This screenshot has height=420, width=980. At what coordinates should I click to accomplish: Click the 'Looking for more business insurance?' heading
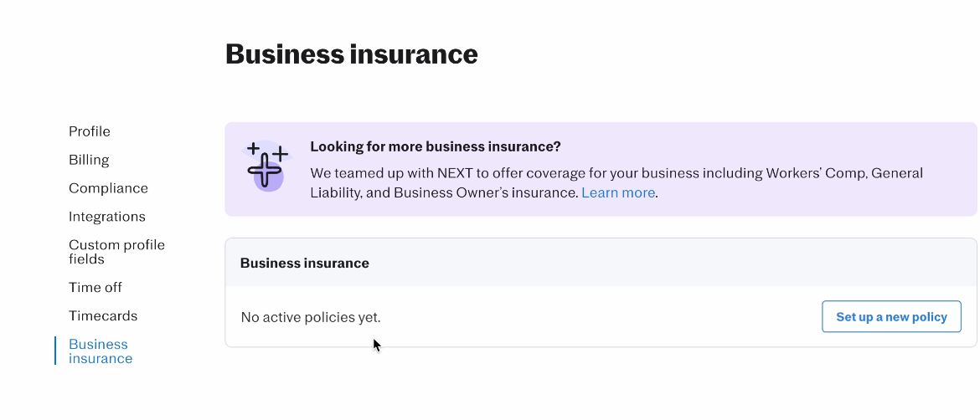pyautogui.click(x=435, y=146)
